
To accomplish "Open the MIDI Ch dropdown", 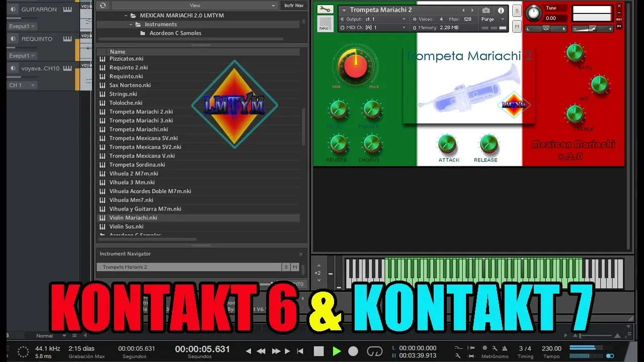I will (373, 28).
